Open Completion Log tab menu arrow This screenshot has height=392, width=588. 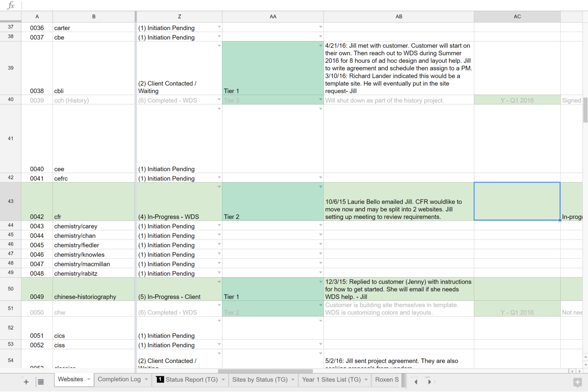point(146,379)
